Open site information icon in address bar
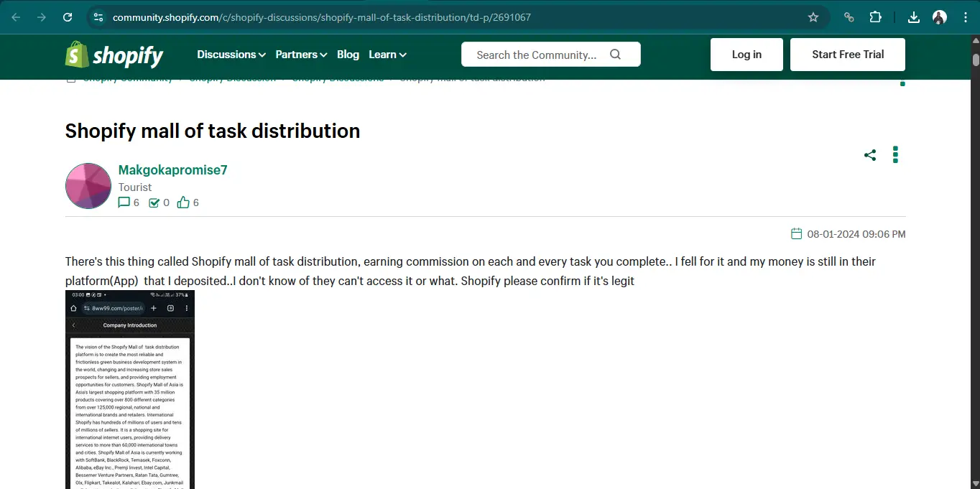Image resolution: width=980 pixels, height=489 pixels. coord(98,17)
